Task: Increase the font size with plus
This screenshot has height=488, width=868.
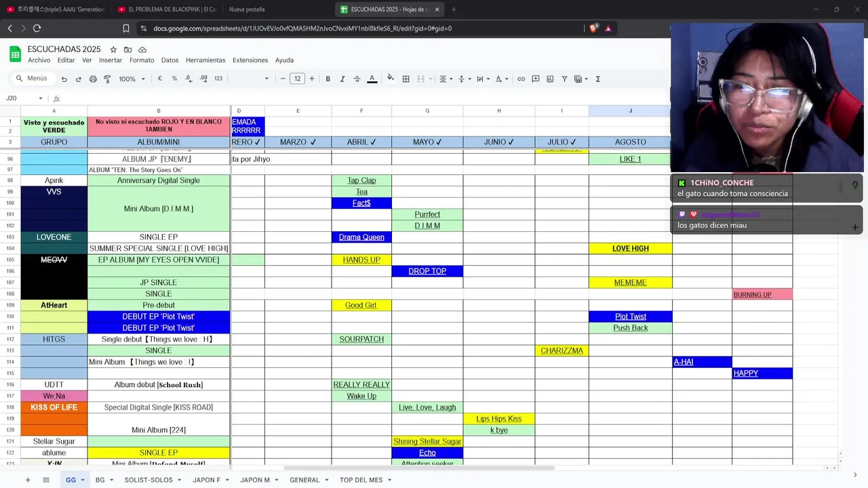Action: tap(312, 79)
